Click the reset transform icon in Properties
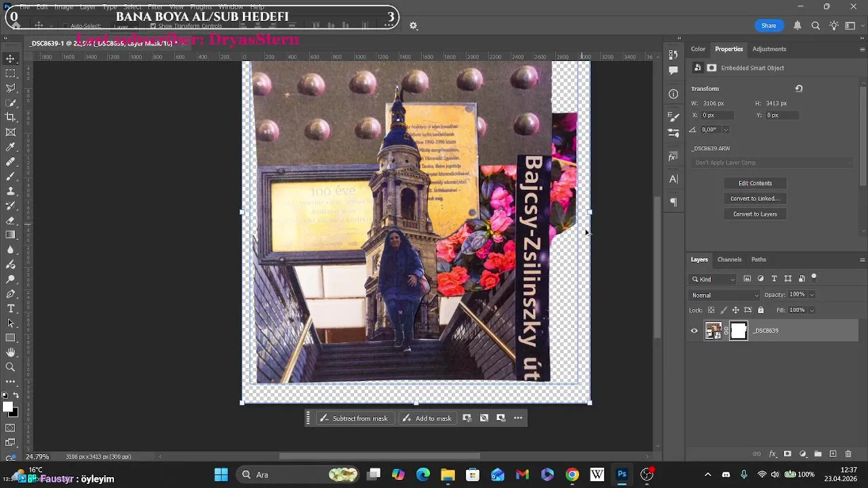The height and width of the screenshot is (488, 868). point(799,89)
